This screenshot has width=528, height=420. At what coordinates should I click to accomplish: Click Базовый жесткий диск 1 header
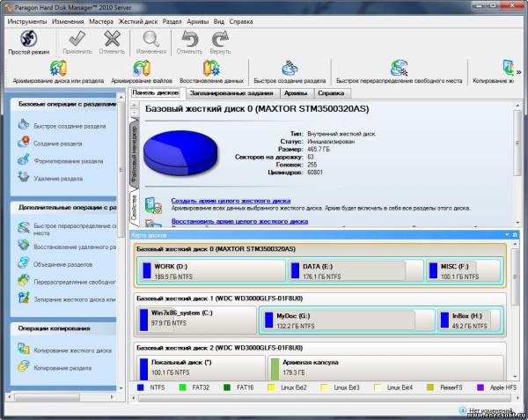click(219, 298)
